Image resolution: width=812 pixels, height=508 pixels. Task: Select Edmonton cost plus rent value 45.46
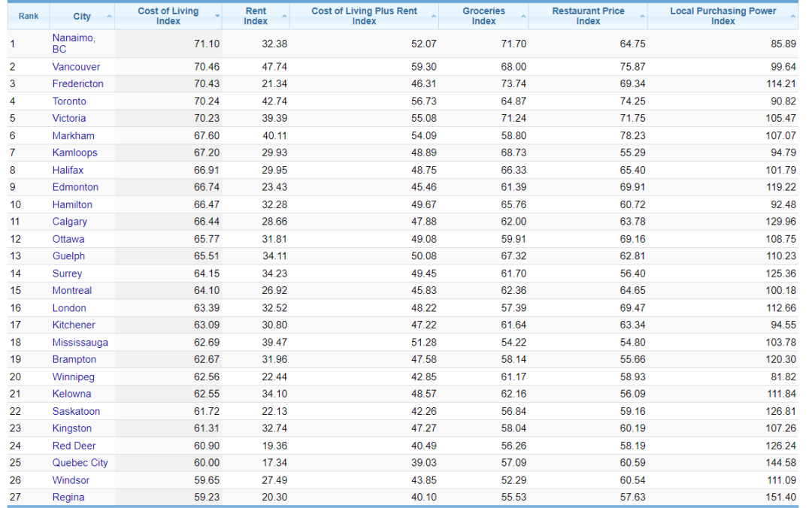click(x=423, y=187)
